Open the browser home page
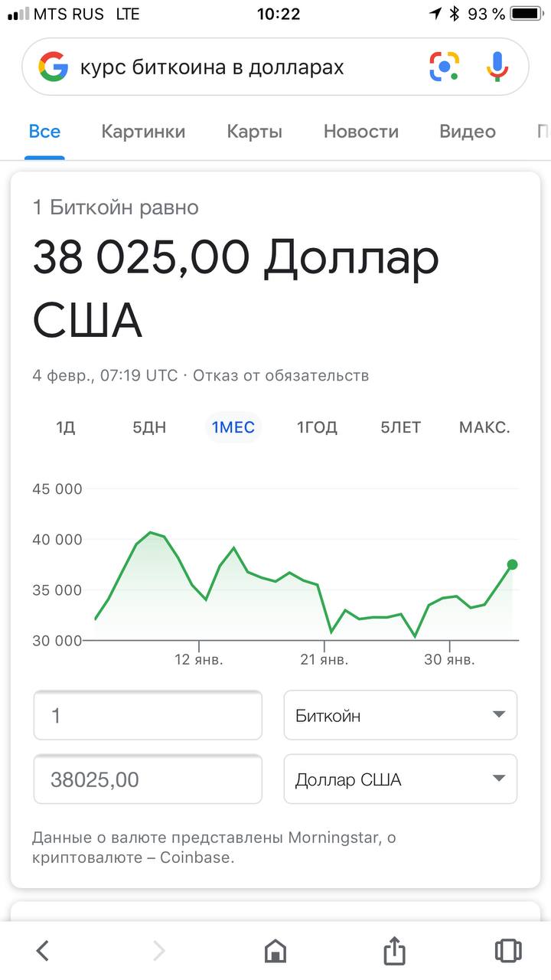This screenshot has width=551, height=980. tap(275, 951)
